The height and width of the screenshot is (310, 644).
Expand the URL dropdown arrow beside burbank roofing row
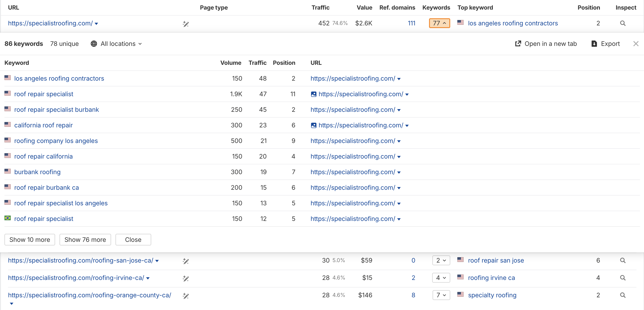(399, 172)
